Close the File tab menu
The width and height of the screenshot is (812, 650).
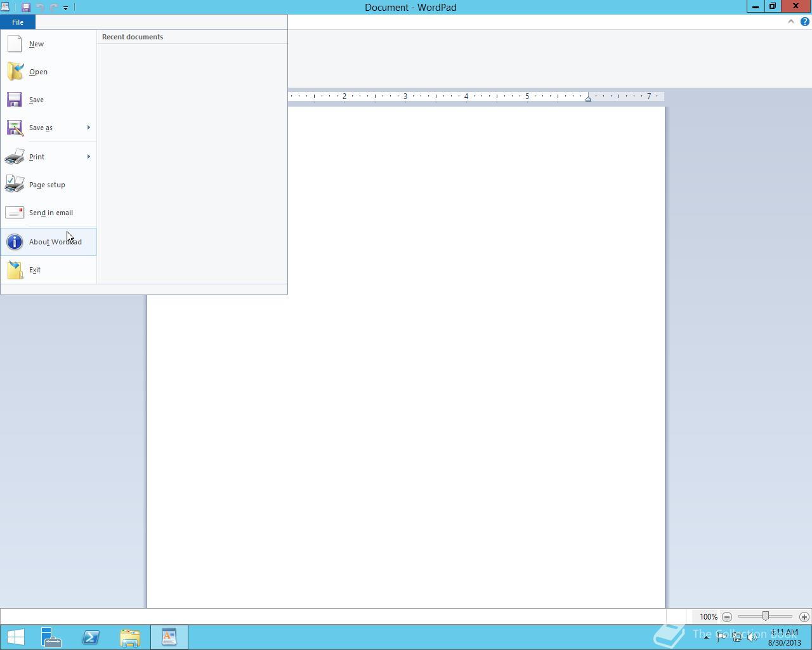pyautogui.click(x=18, y=22)
